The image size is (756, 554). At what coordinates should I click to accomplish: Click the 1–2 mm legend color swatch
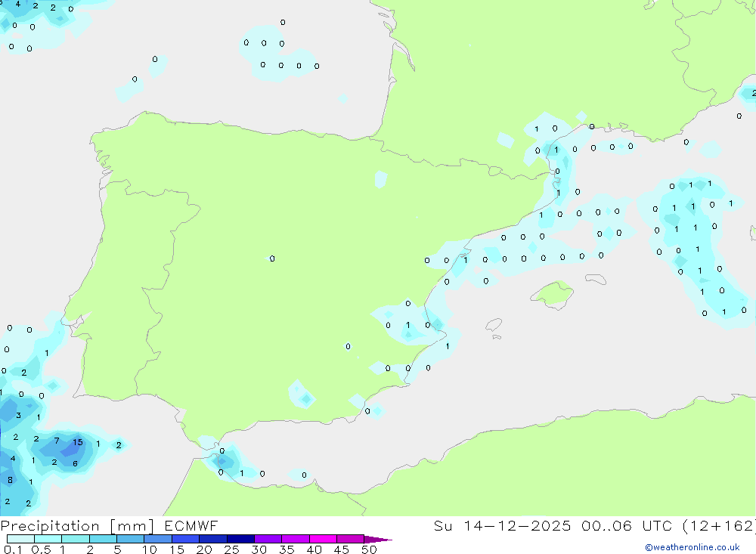coord(75,539)
